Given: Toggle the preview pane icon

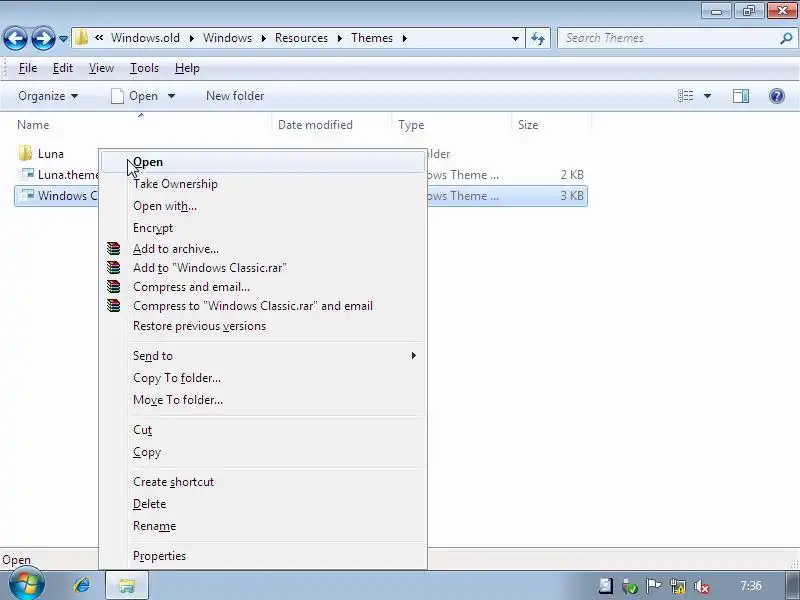Looking at the screenshot, I should coord(741,96).
